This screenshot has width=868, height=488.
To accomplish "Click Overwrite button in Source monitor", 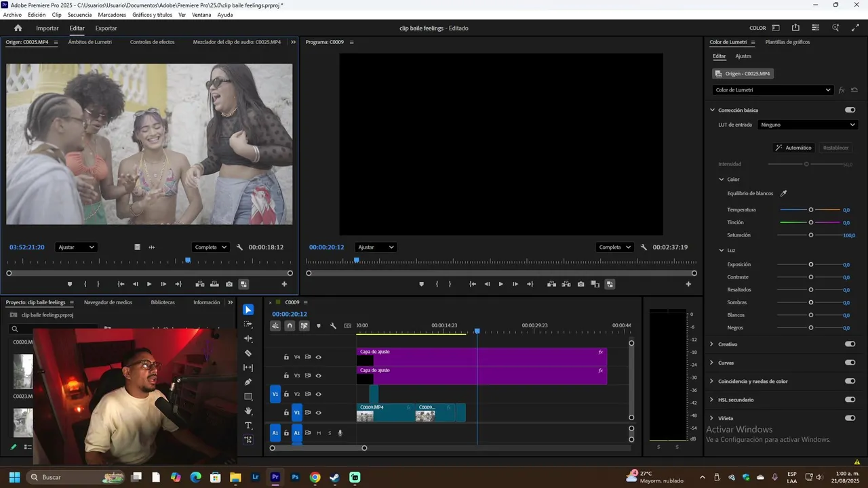I will click(214, 284).
